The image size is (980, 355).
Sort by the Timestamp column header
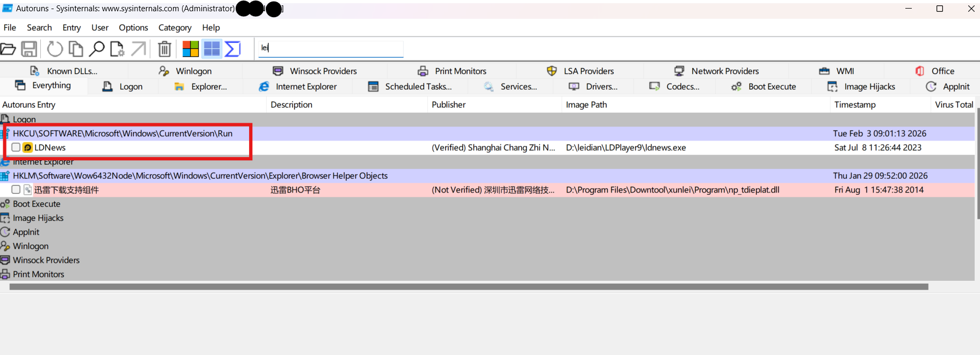point(855,105)
